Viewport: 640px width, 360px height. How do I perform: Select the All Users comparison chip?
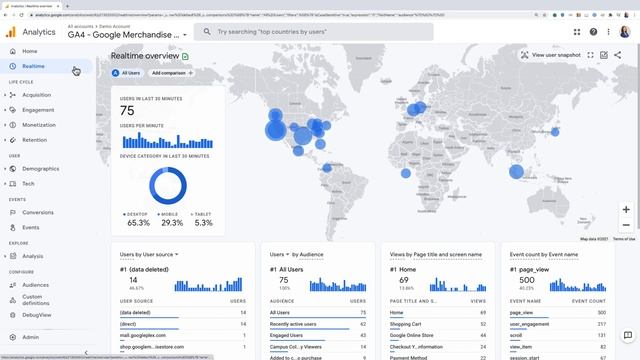[x=126, y=73]
